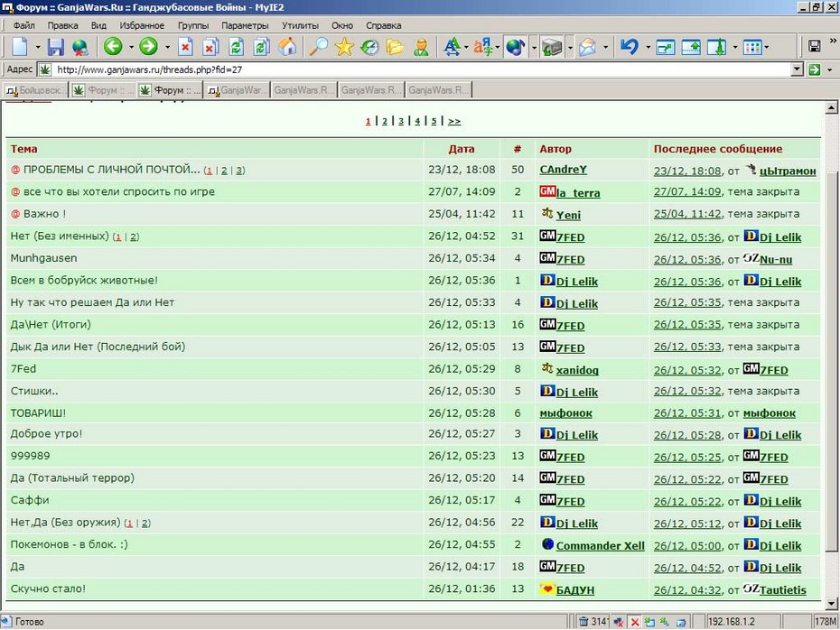Click the encoding 'a' character icon

point(482,47)
